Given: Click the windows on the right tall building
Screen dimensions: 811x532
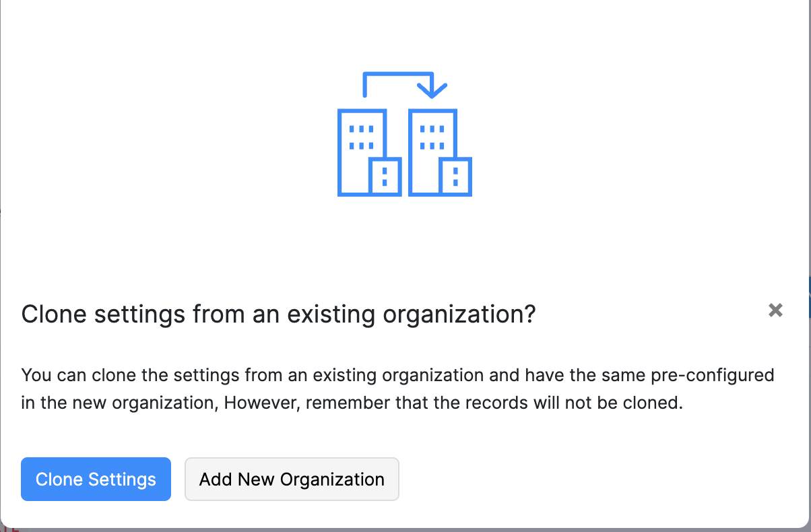Looking at the screenshot, I should point(432,137).
